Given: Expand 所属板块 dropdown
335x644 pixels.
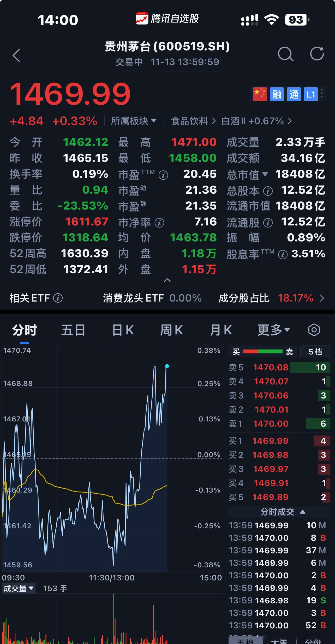Looking at the screenshot, I should 134,121.
